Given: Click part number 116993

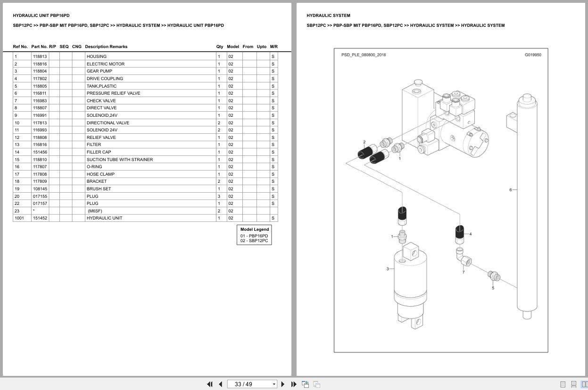Looking at the screenshot, I should pyautogui.click(x=40, y=130).
